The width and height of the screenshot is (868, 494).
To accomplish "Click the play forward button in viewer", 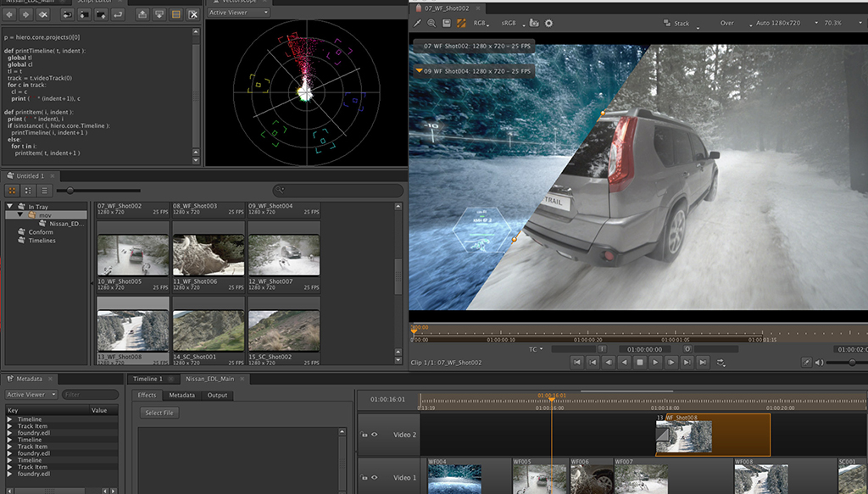I will 654,363.
